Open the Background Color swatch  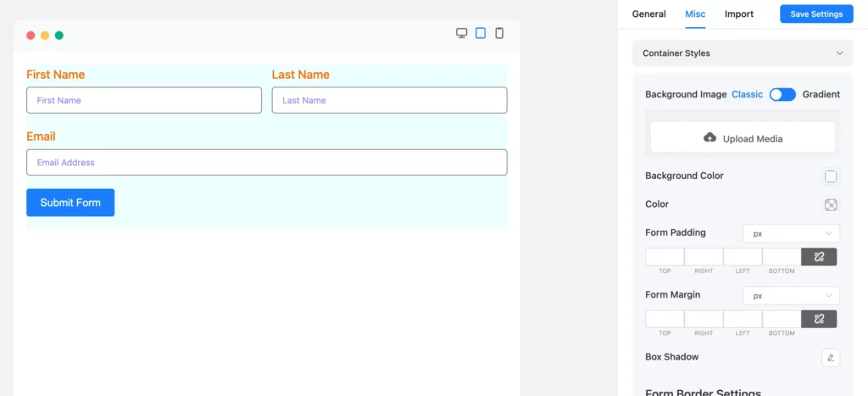tap(831, 176)
